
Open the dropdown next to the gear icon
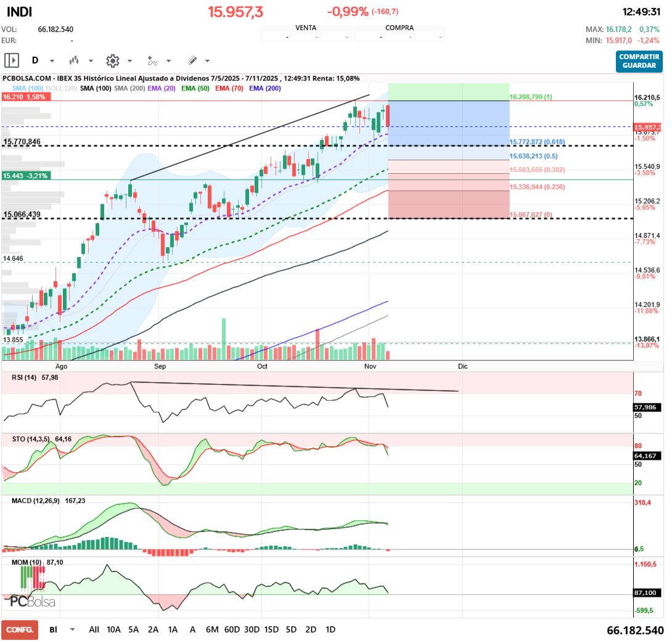pos(128,60)
